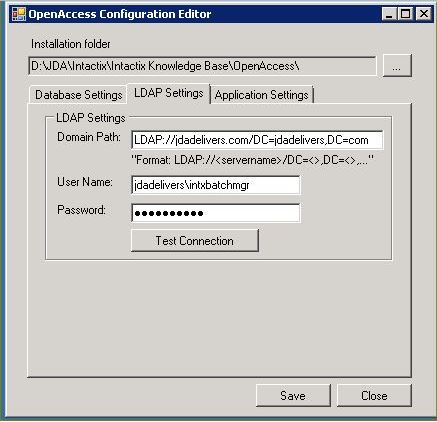Click the Installation folder path field
The height and width of the screenshot is (422, 437).
coord(202,66)
